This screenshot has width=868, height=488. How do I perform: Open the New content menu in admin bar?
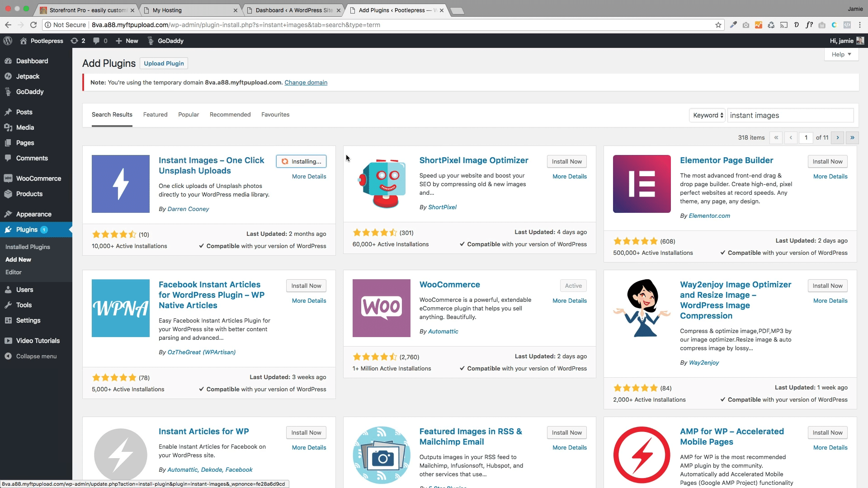click(127, 41)
